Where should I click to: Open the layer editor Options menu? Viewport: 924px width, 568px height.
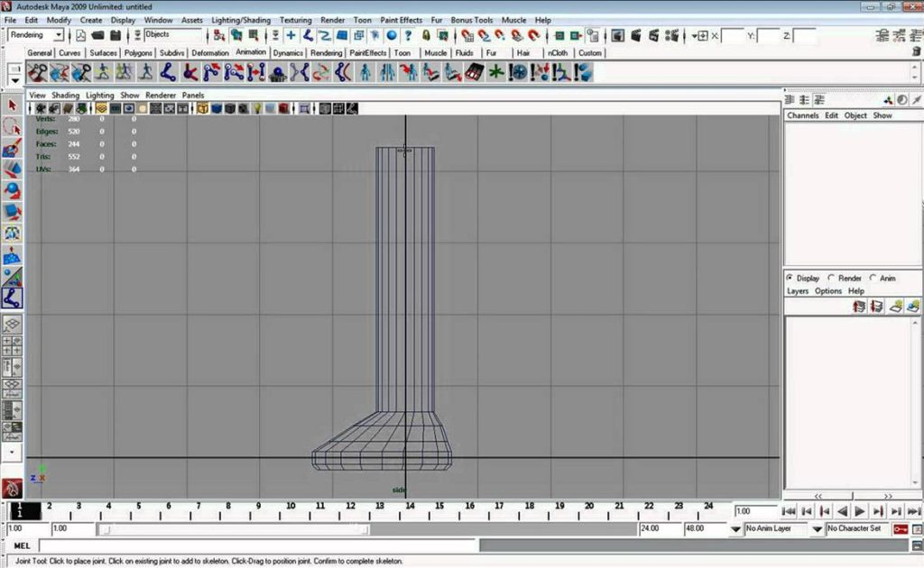[828, 291]
